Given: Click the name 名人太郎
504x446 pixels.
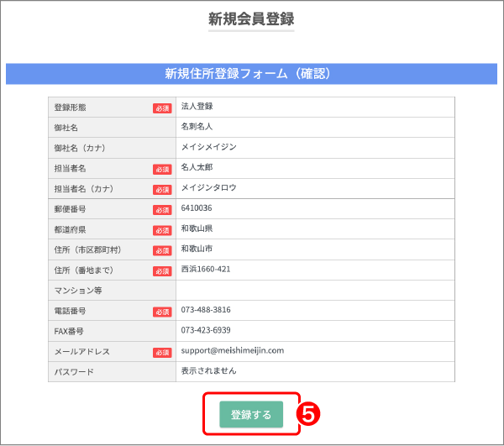Looking at the screenshot, I should (197, 167).
